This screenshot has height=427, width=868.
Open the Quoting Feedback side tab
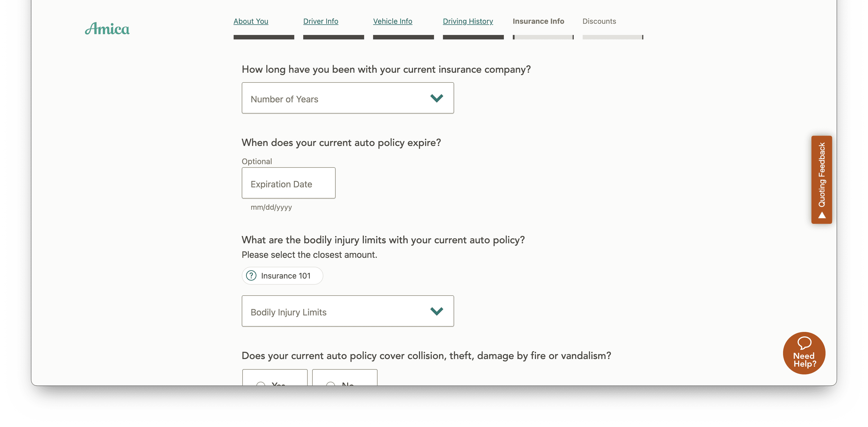point(822,180)
